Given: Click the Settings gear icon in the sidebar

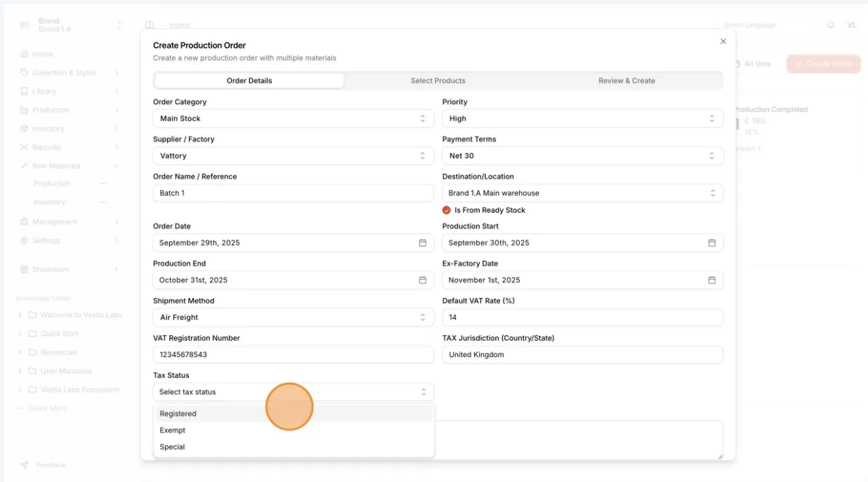Looking at the screenshot, I should (x=25, y=240).
